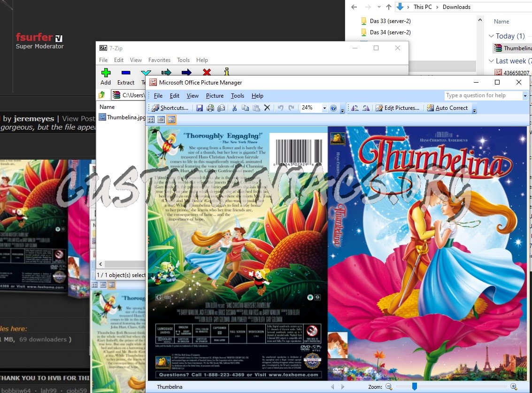Click the Zoom in magnifier icon
The image size is (532, 393).
[514, 386]
